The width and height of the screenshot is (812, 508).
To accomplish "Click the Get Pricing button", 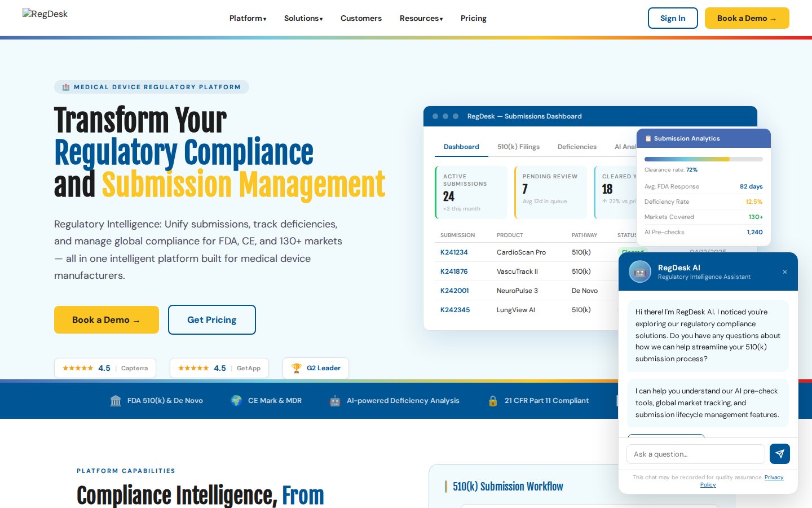I will [212, 319].
